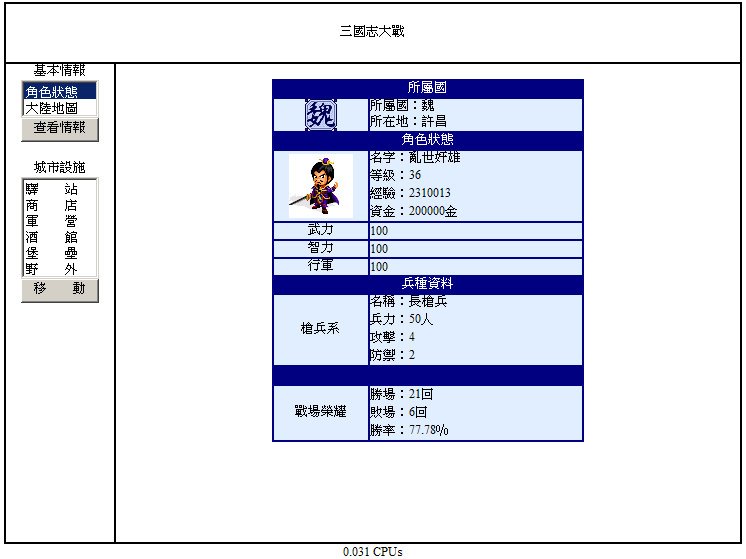Image resolution: width=746 pixels, height=559 pixels.
Task: Click the 查看情報 button
Action: pos(60,129)
